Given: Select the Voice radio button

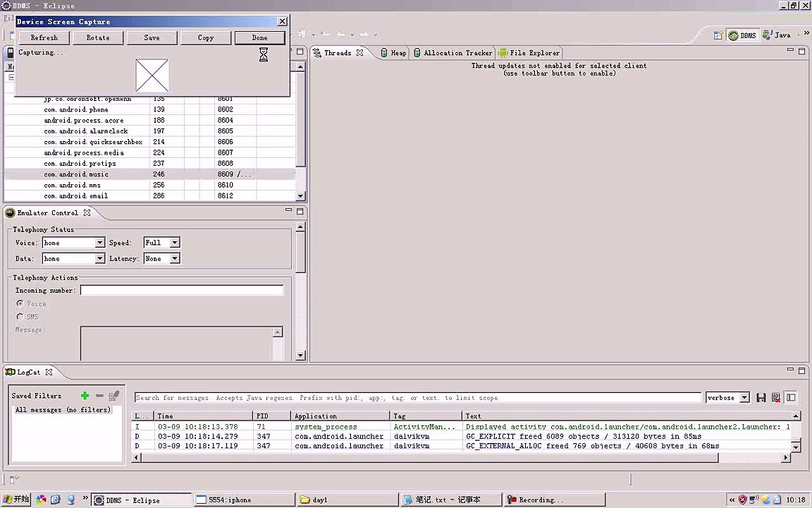Looking at the screenshot, I should (20, 303).
